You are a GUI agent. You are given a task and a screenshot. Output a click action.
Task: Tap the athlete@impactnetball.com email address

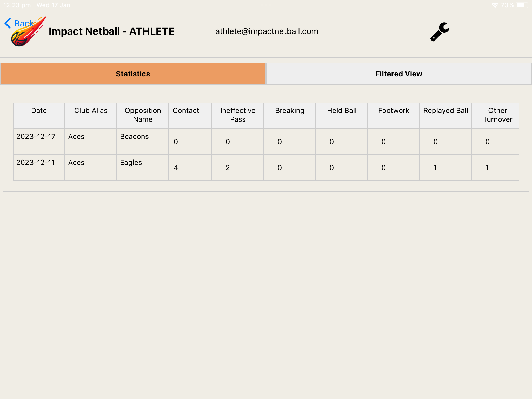pos(267,31)
